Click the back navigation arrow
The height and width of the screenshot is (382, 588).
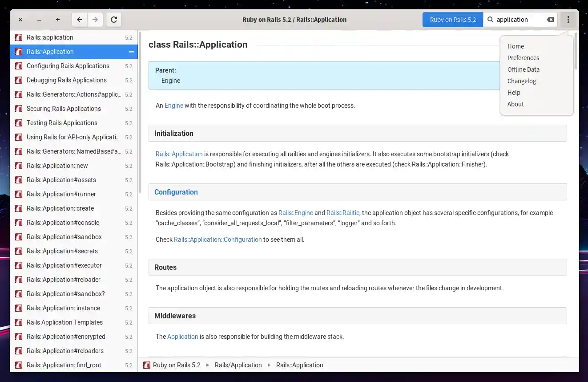tap(79, 20)
